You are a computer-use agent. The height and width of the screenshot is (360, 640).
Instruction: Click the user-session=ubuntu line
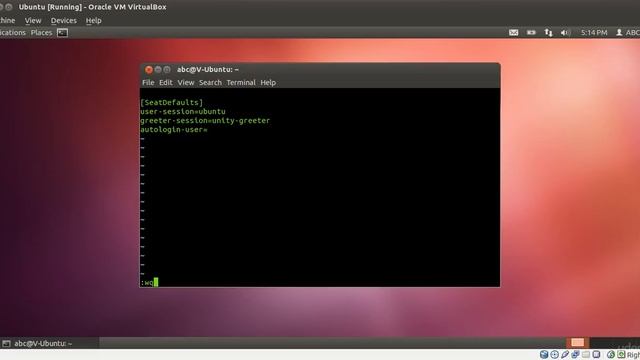coord(182,111)
